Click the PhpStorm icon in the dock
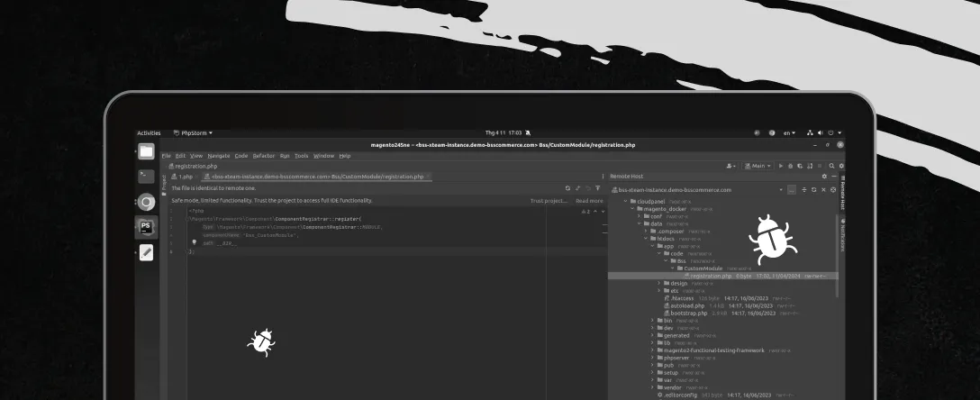The image size is (980, 400). 146,227
